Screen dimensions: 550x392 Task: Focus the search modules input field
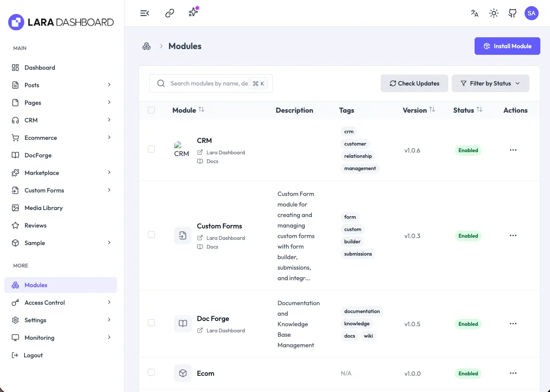211,83
